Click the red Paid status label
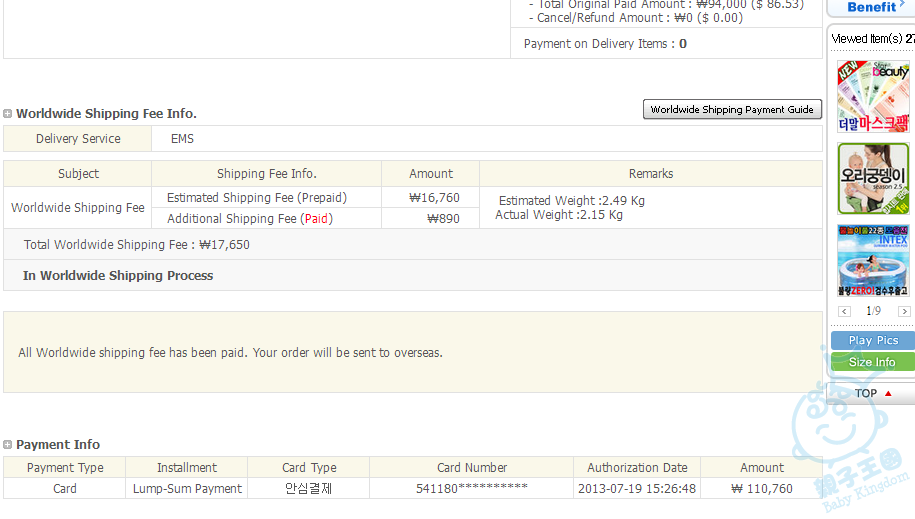 tap(316, 218)
